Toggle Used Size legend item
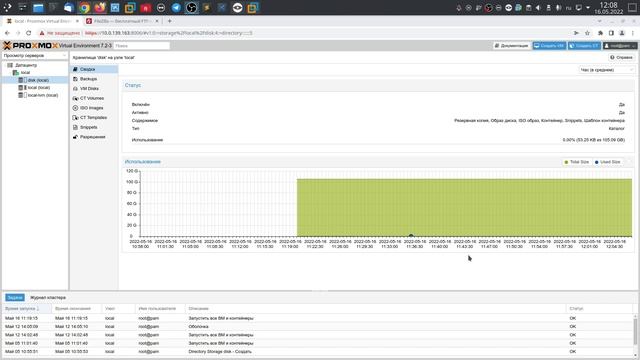This screenshot has height=360, width=640. click(607, 162)
